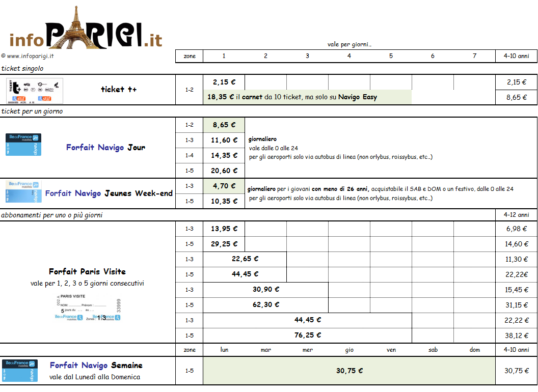Click the Forfait Navigo Semaine card image
This screenshot has height=392, width=538.
point(20,371)
